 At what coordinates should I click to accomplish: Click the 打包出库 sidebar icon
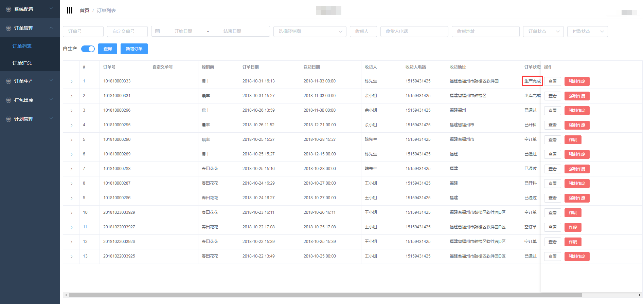tap(8, 100)
